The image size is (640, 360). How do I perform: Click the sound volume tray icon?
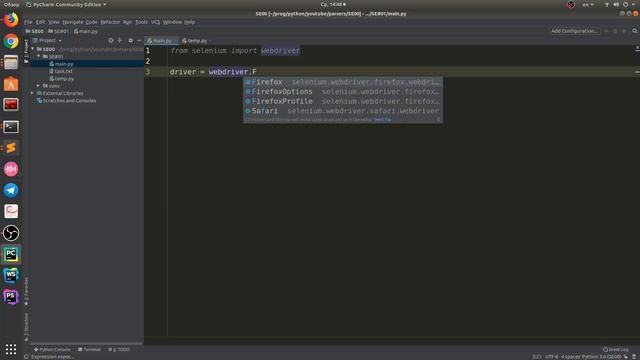click(616, 4)
